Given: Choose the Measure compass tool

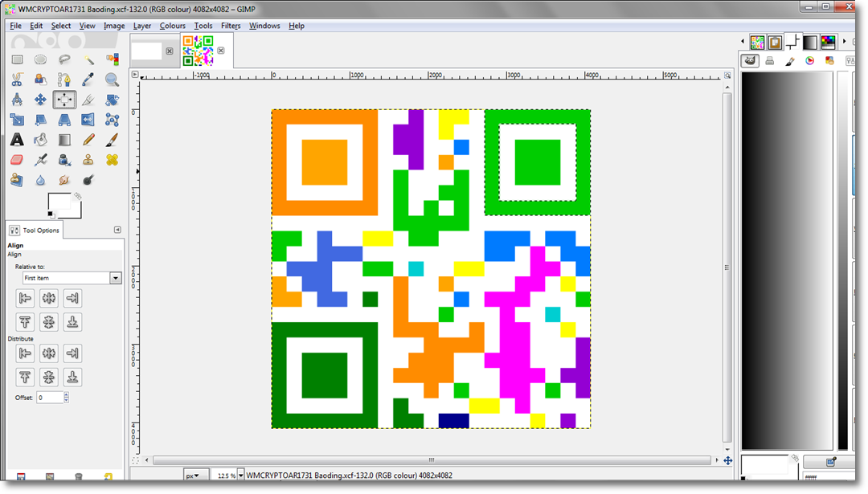Looking at the screenshot, I should coord(17,100).
